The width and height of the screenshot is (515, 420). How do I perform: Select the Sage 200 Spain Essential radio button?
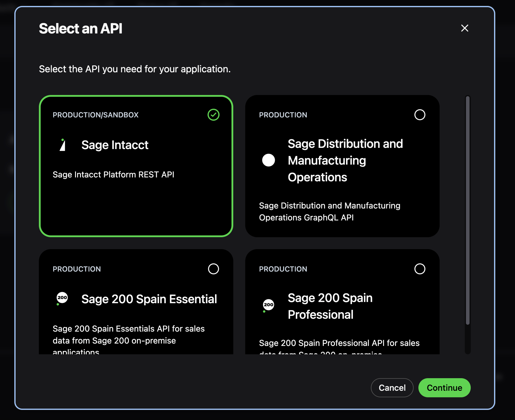(213, 269)
